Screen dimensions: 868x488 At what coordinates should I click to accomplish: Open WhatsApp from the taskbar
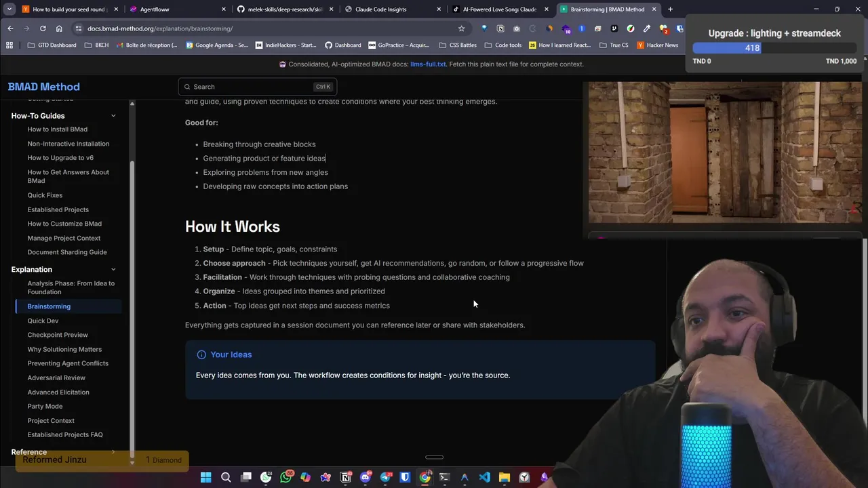[286, 477]
